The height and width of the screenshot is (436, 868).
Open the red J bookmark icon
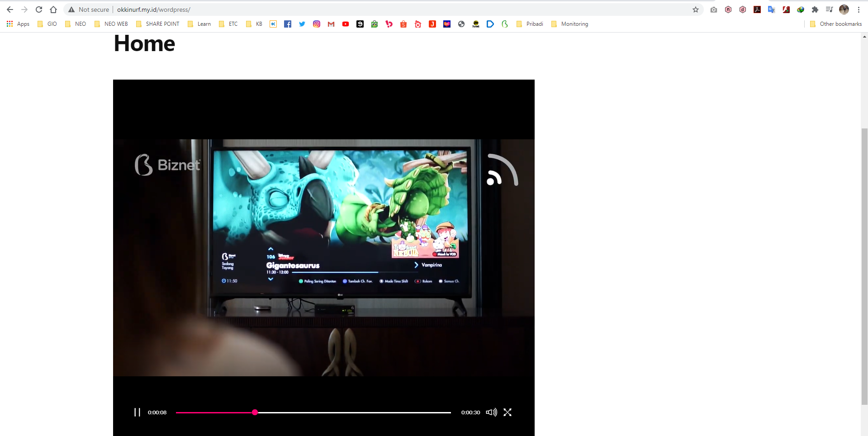(x=432, y=24)
